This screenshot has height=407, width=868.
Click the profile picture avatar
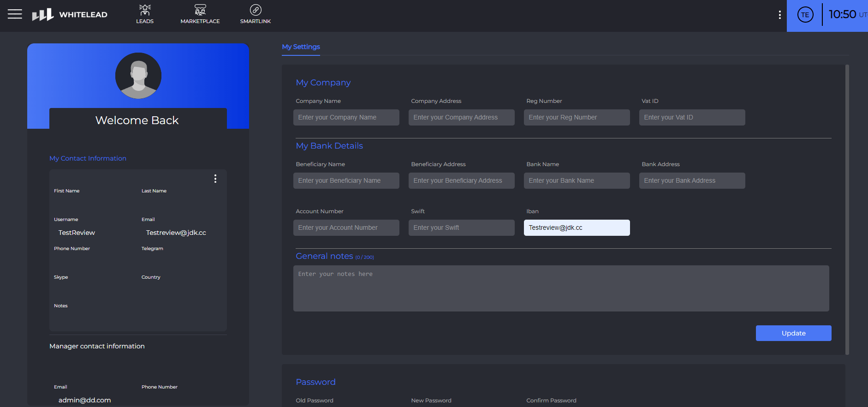pyautogui.click(x=138, y=76)
